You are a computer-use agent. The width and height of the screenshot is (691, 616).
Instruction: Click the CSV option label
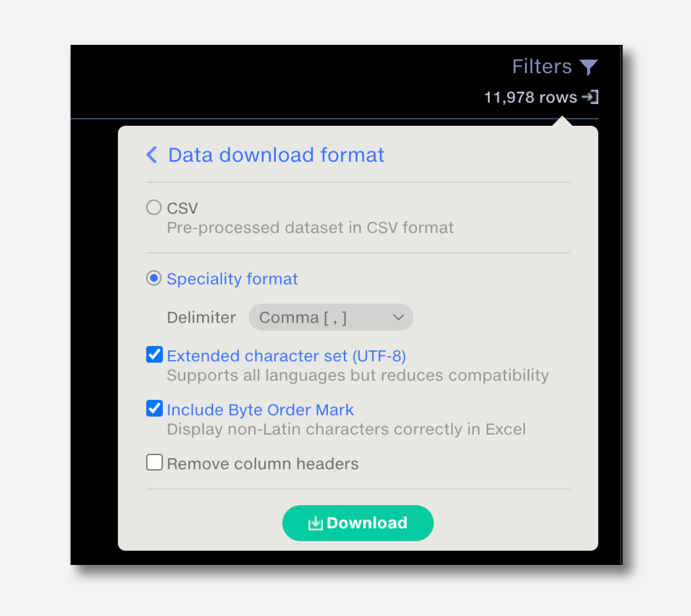coord(183,208)
